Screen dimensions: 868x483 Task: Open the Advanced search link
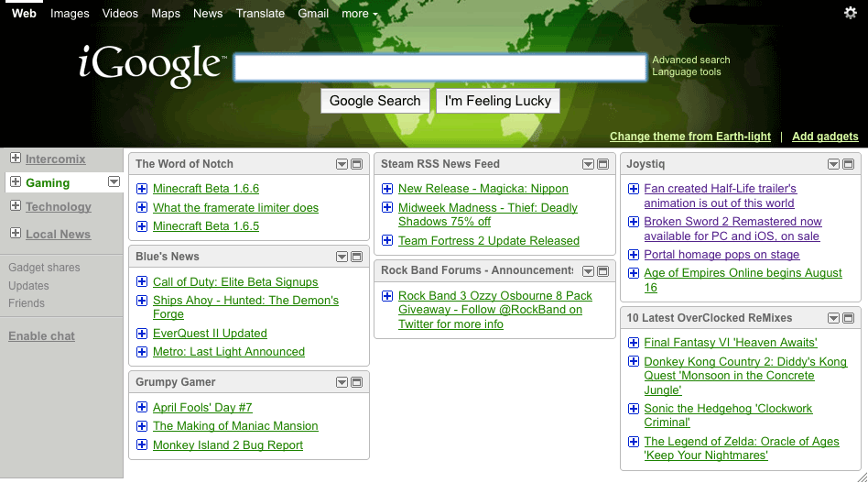click(691, 60)
